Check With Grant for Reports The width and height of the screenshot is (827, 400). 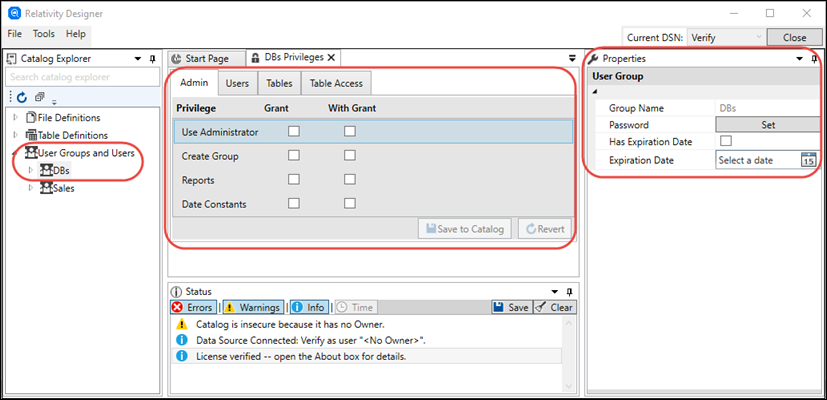tap(350, 179)
